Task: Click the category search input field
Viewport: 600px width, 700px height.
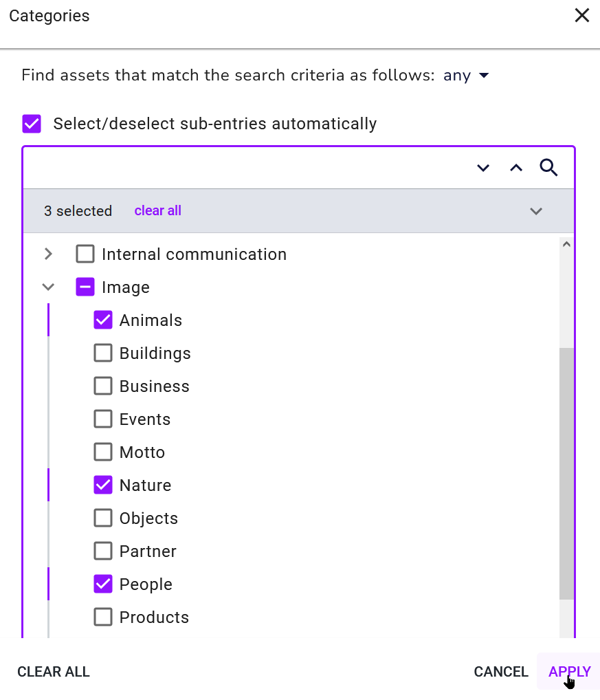Action: [248, 168]
